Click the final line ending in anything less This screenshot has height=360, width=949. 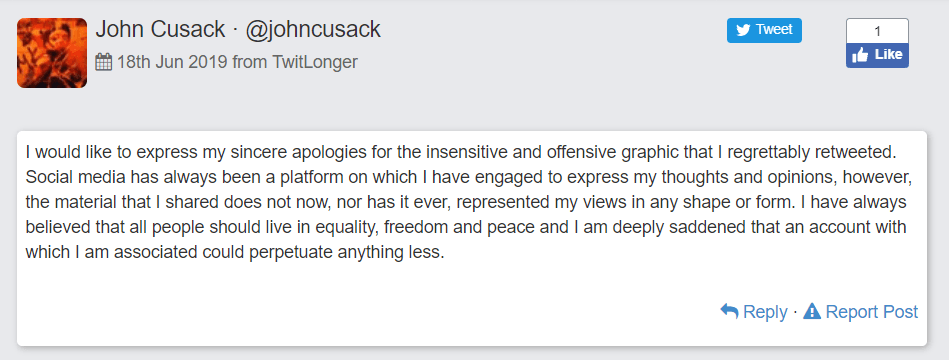(235, 252)
